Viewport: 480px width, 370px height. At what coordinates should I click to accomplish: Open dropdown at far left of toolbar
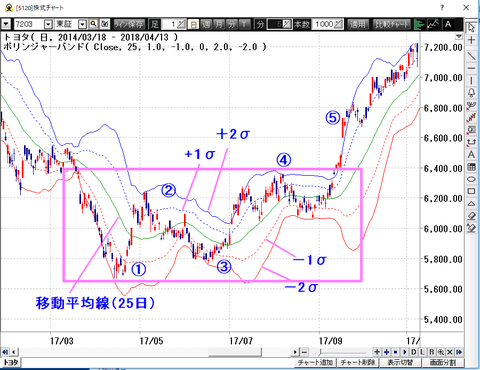click(x=6, y=24)
